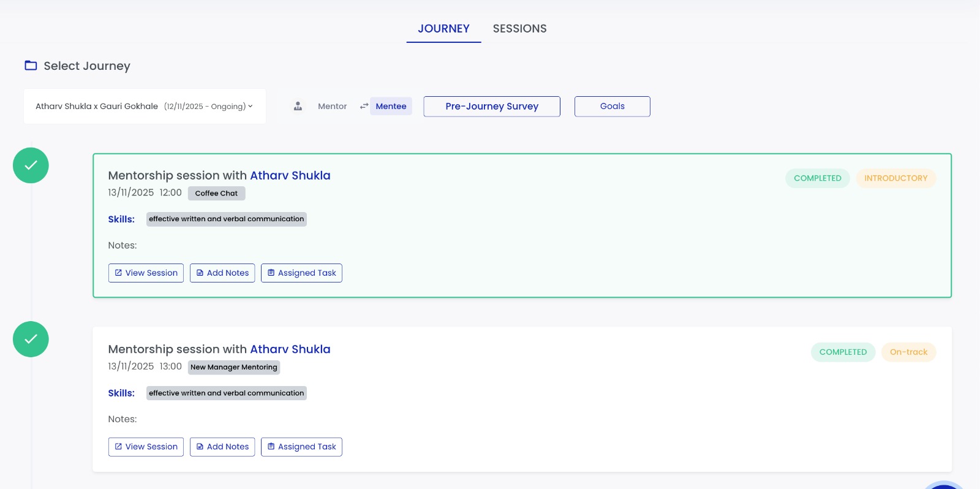
Task: Click the New Manager Mentoring tag
Action: 234,367
